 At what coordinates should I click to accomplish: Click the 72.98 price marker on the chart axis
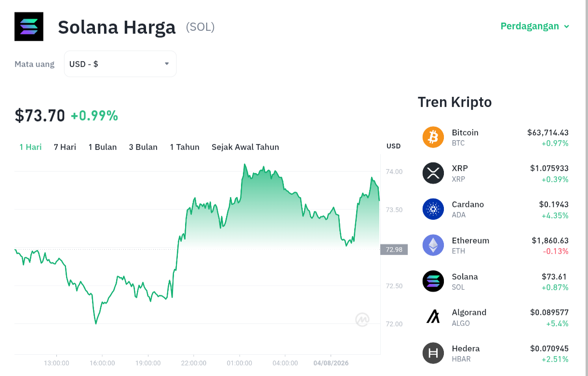point(394,249)
